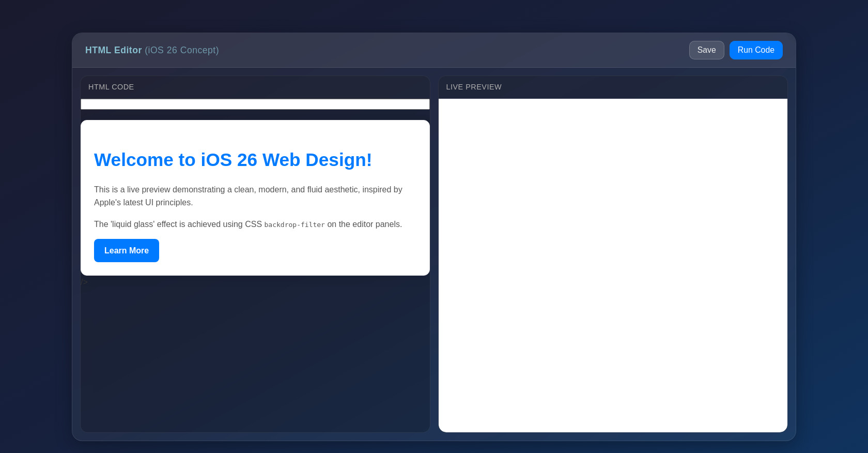Select the HTML CODE panel header
This screenshot has height=453, width=868.
point(111,87)
